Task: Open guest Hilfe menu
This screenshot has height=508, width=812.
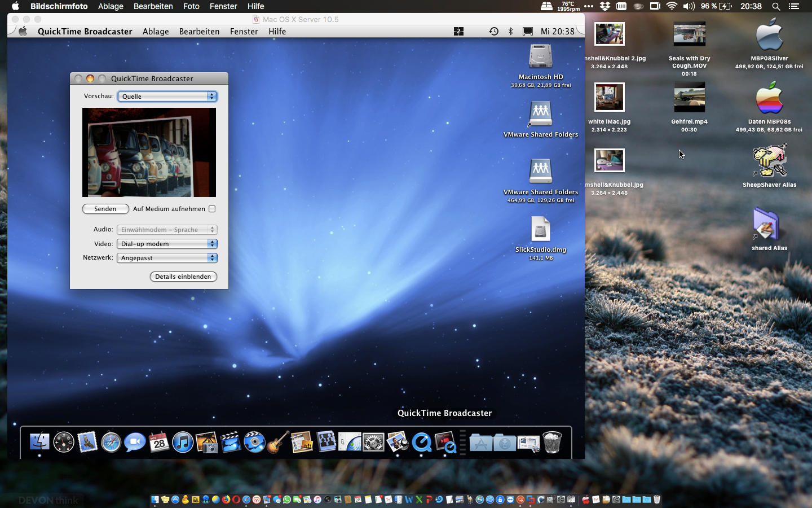Action: 277,32
